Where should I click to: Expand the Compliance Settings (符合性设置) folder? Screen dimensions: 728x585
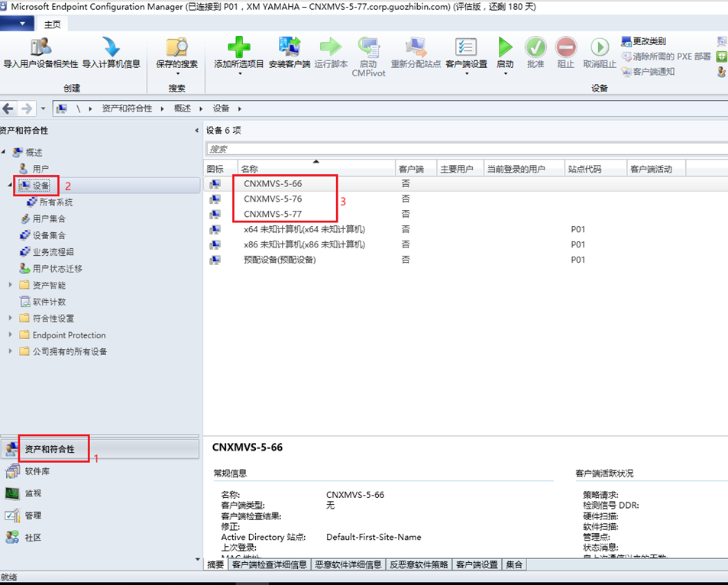pyautogui.click(x=10, y=318)
